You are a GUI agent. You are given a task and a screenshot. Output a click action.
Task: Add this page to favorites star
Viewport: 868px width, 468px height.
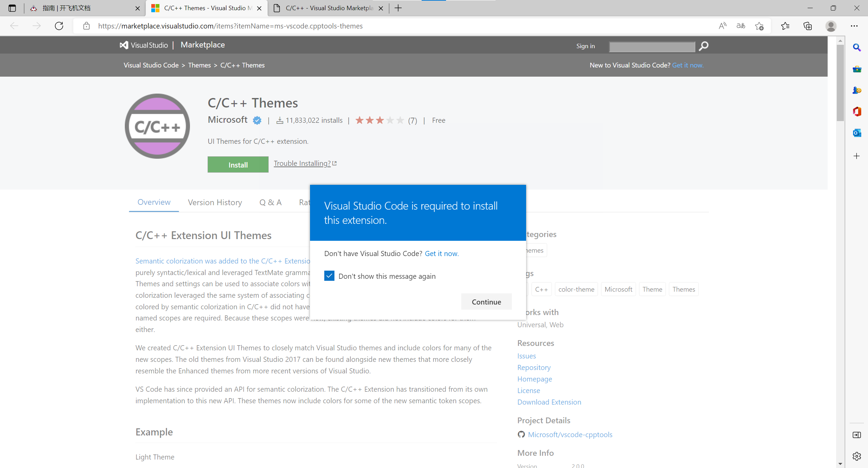click(759, 26)
